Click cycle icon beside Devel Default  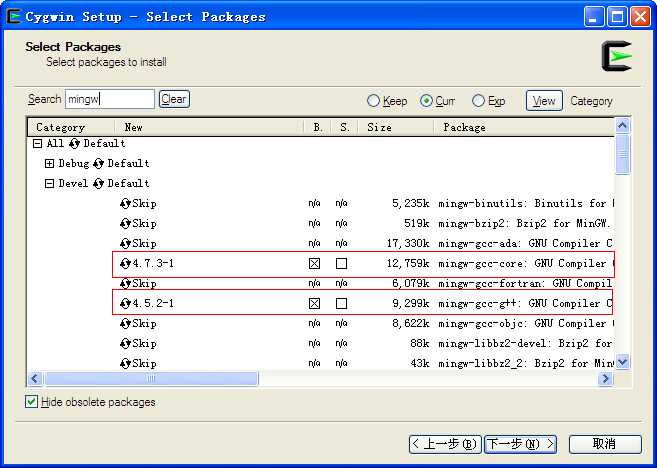point(98,184)
